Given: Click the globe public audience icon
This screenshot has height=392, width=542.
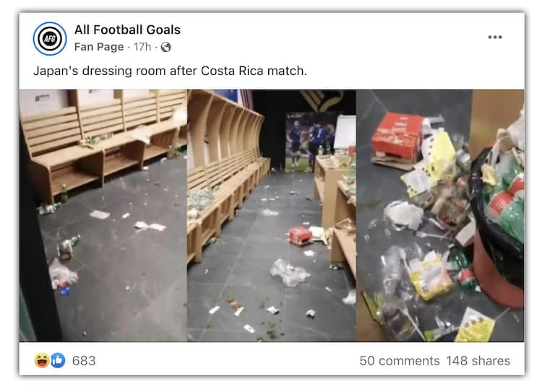Looking at the screenshot, I should tap(166, 47).
